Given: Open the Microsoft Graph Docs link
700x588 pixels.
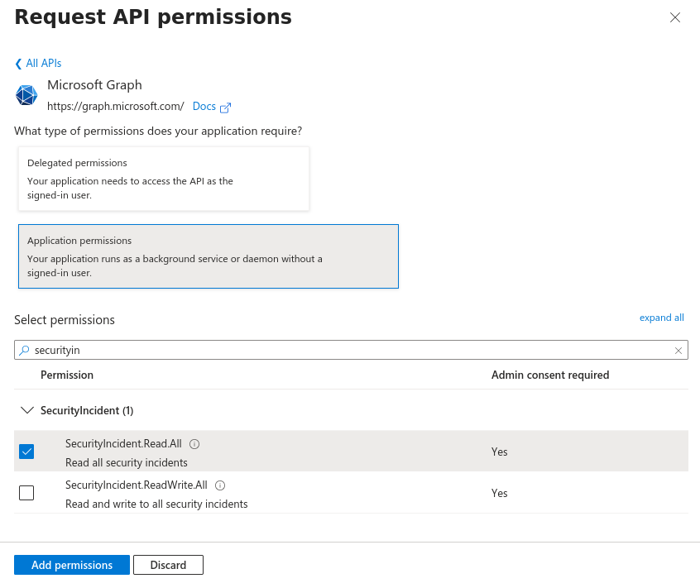Looking at the screenshot, I should pyautogui.click(x=204, y=106).
